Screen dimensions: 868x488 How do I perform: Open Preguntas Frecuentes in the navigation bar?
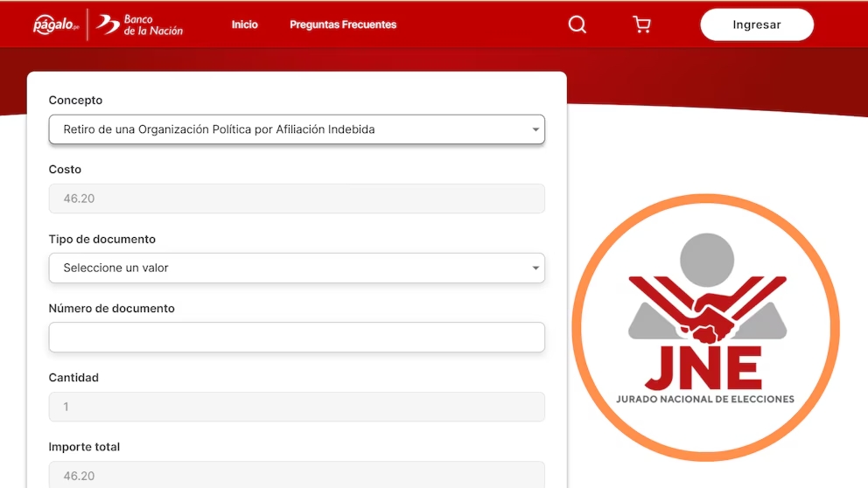tap(343, 24)
